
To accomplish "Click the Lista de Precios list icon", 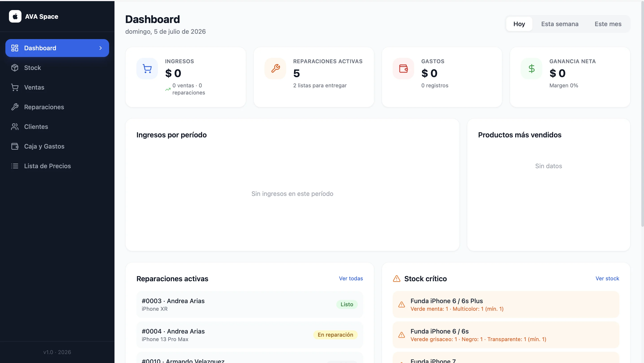I will click(15, 166).
